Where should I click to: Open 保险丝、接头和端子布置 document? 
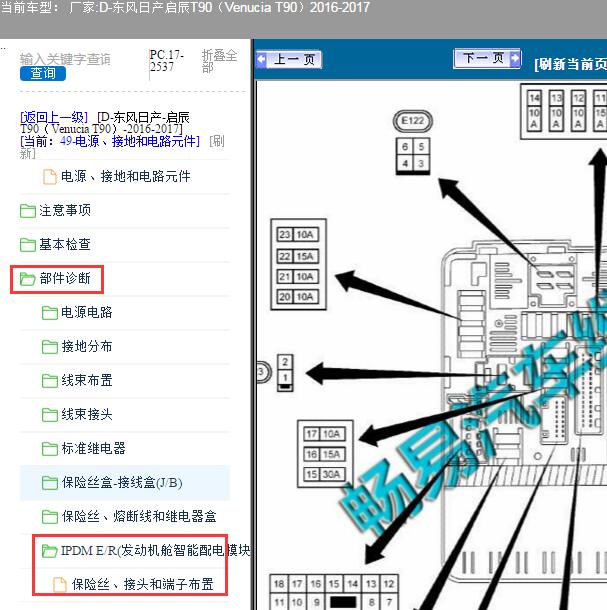(143, 584)
